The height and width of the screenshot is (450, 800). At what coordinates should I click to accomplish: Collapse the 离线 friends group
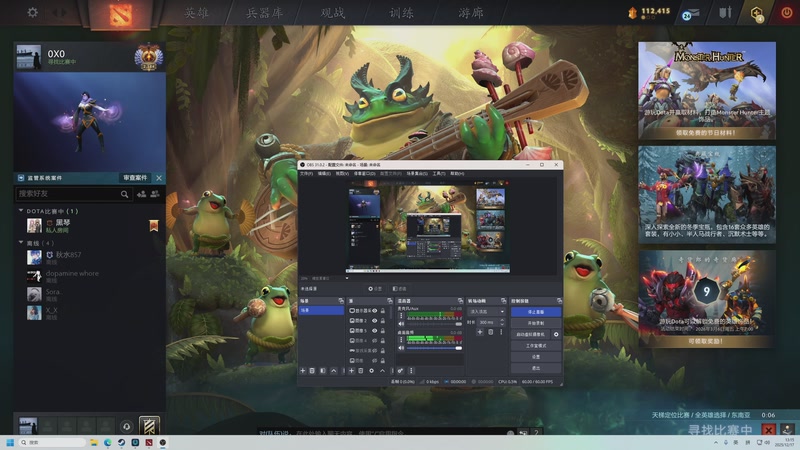tap(21, 242)
